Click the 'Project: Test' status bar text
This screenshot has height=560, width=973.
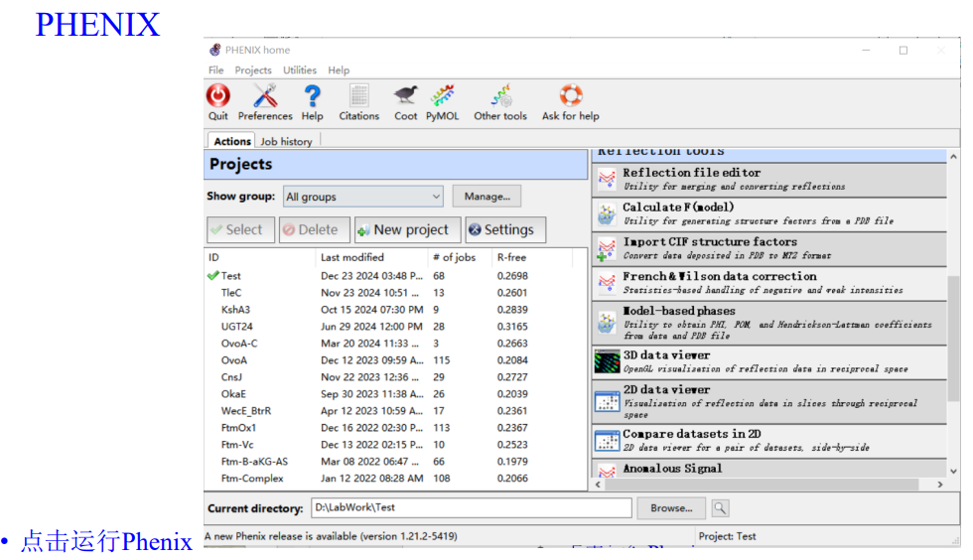(727, 536)
